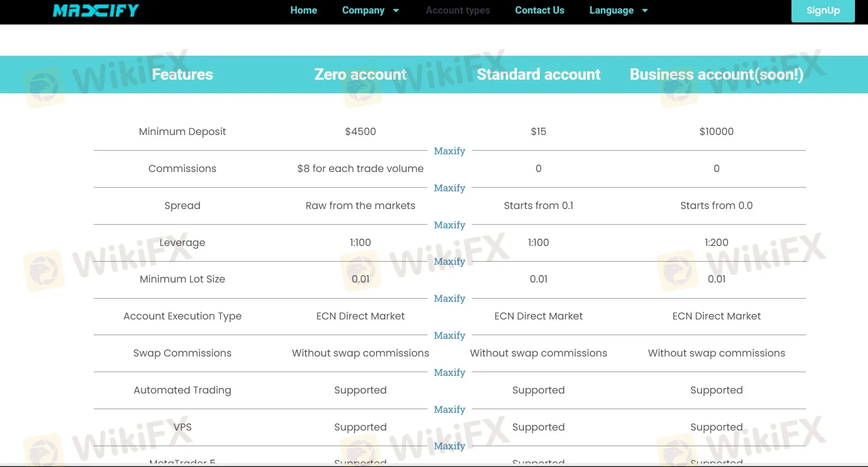Click Maxify link below Minimum Deposit row
Image resolution: width=868 pixels, height=467 pixels.
tap(449, 151)
